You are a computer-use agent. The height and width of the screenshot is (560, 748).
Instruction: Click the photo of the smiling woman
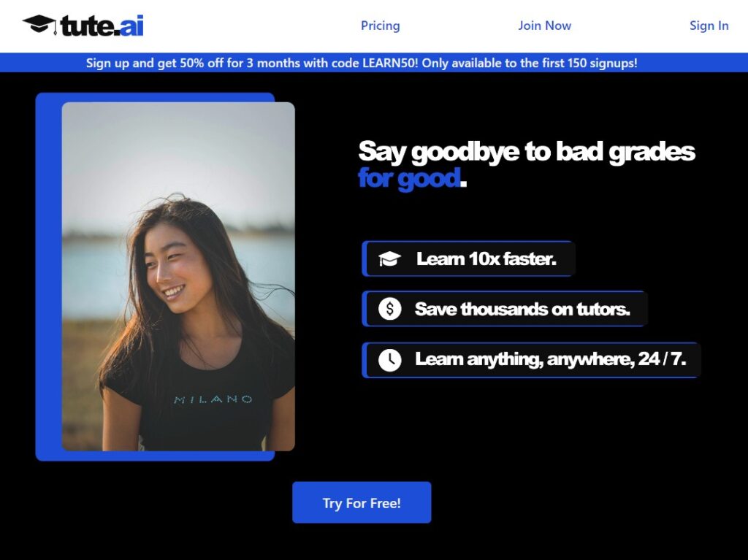click(178, 277)
